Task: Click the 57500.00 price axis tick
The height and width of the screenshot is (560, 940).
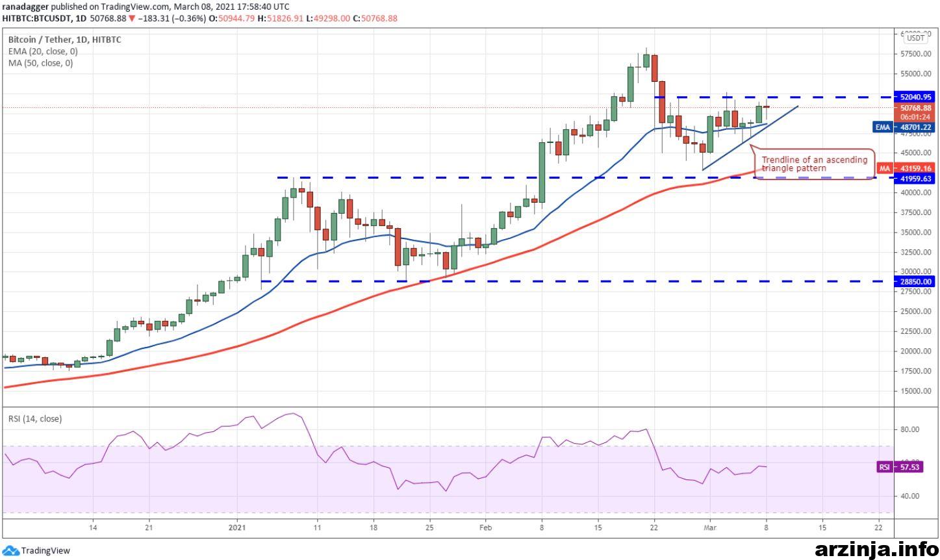Action: click(x=916, y=54)
